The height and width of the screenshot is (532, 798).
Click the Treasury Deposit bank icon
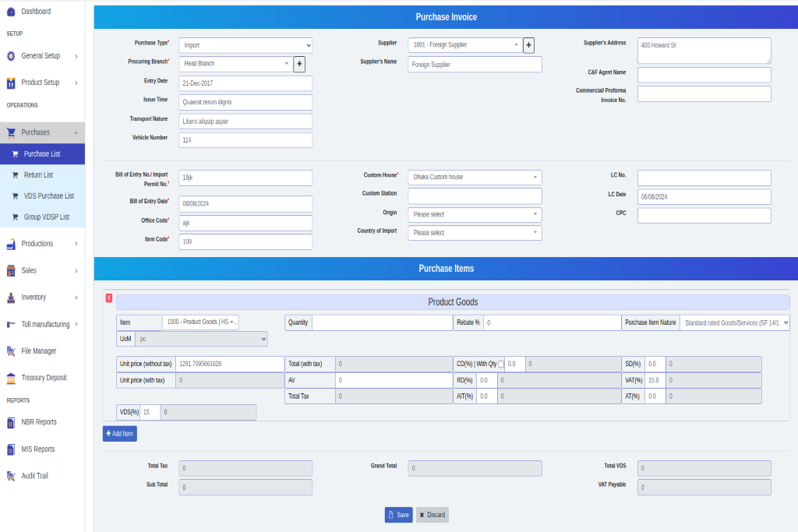click(x=11, y=378)
